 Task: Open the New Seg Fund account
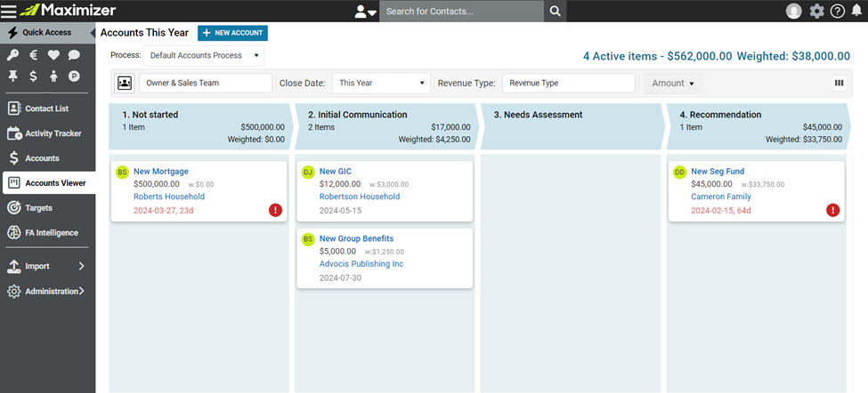tap(718, 172)
